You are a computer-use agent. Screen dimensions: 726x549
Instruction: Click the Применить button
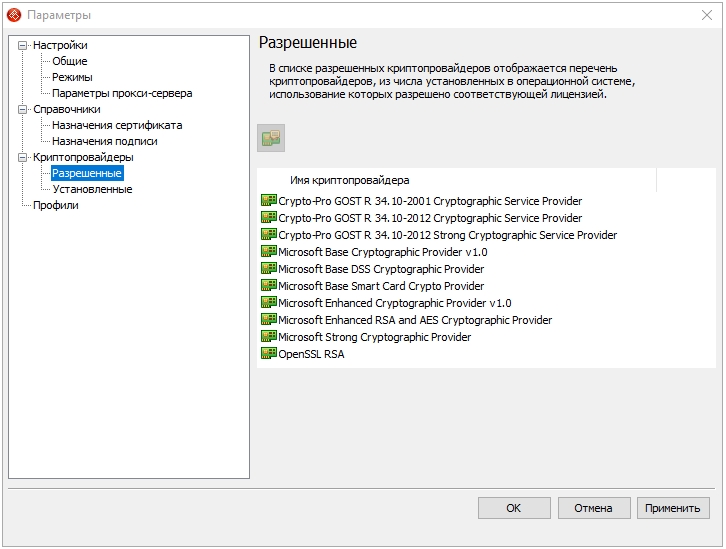pyautogui.click(x=673, y=508)
